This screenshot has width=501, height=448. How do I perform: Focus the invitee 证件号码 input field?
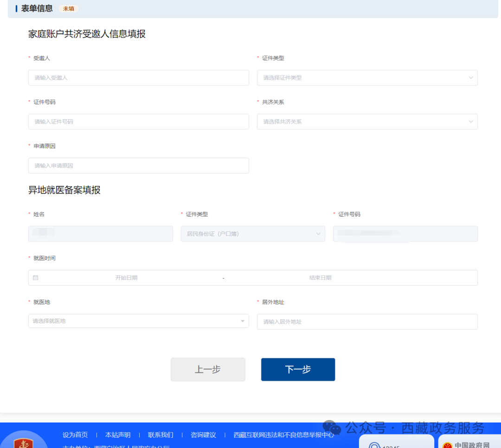click(x=138, y=122)
